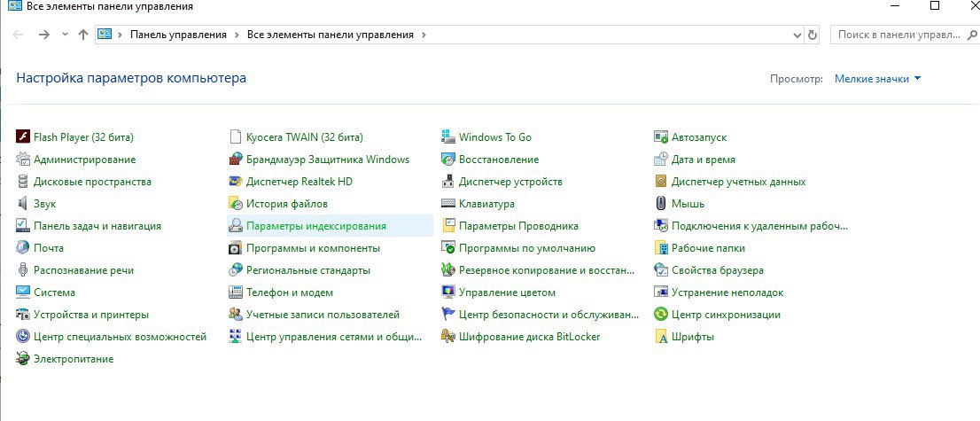
Task: Open Центр безопасности и обслуживания link
Action: pos(548,315)
